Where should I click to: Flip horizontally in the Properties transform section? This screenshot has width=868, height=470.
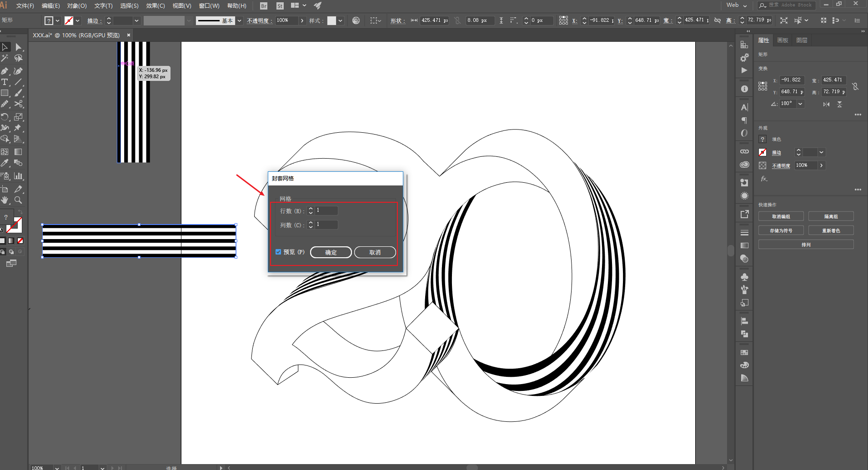[826, 104]
